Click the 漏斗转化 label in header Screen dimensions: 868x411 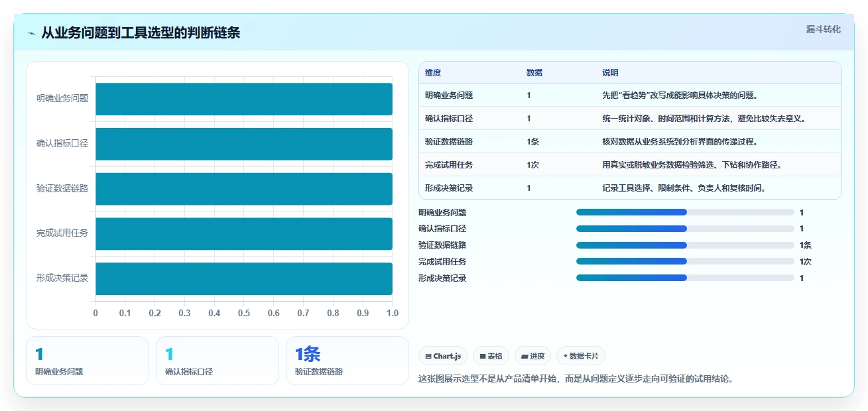[823, 29]
